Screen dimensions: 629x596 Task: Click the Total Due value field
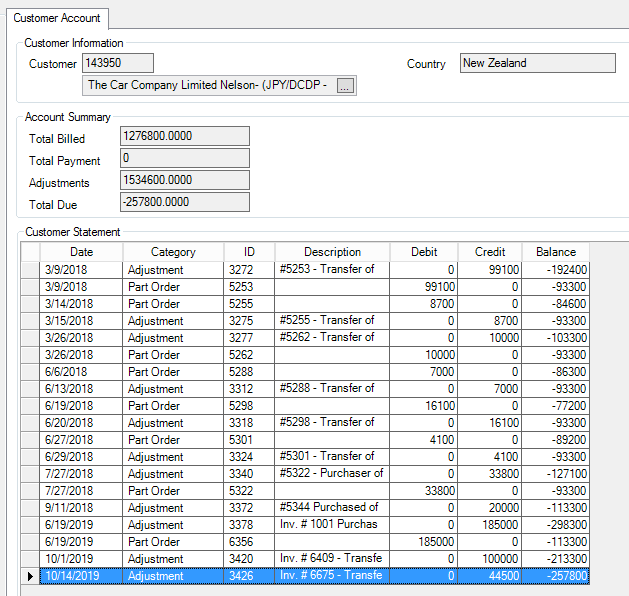click(185, 202)
